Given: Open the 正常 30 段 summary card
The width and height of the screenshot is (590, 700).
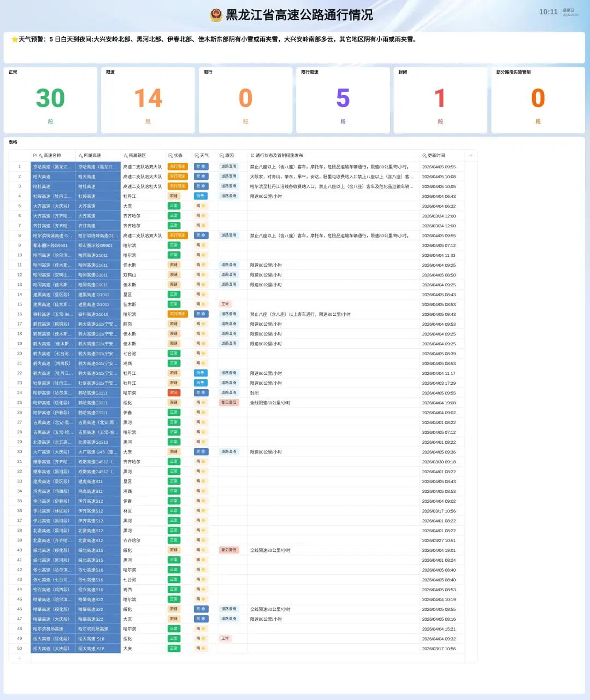Looking at the screenshot, I should pyautogui.click(x=50, y=100).
